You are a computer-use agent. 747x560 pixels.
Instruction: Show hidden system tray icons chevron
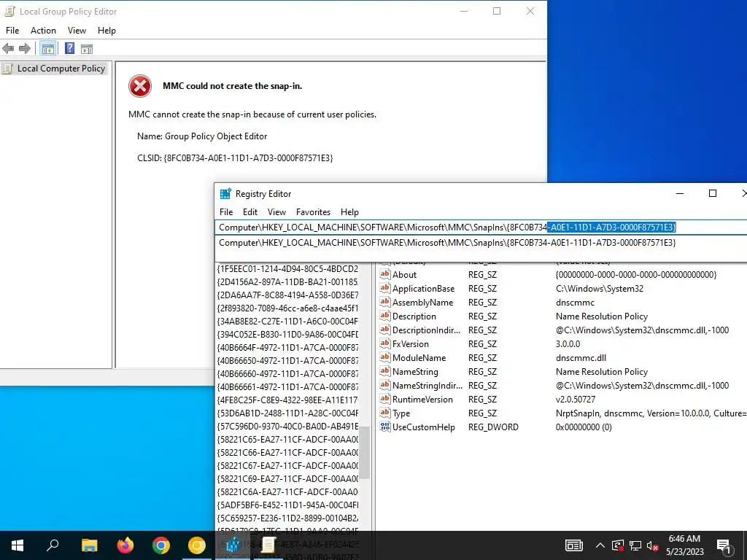(600, 545)
